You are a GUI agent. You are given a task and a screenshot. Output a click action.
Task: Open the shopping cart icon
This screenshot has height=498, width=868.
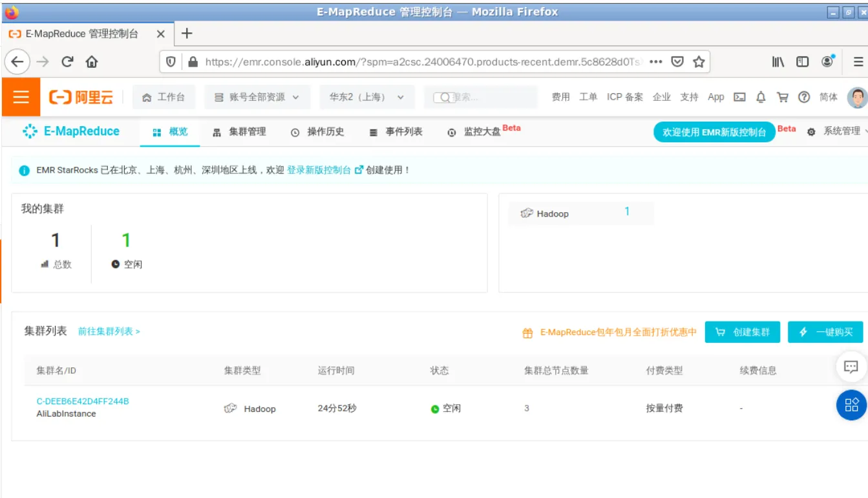[782, 97]
